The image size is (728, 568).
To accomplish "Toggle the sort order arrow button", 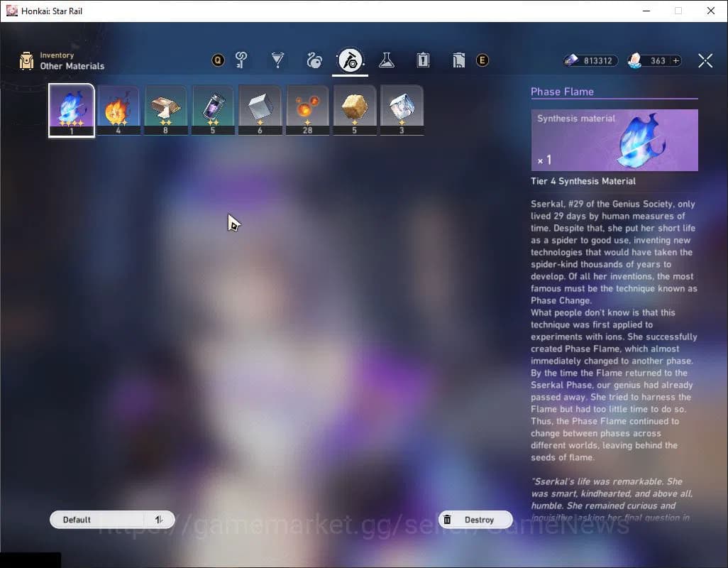I will click(159, 520).
